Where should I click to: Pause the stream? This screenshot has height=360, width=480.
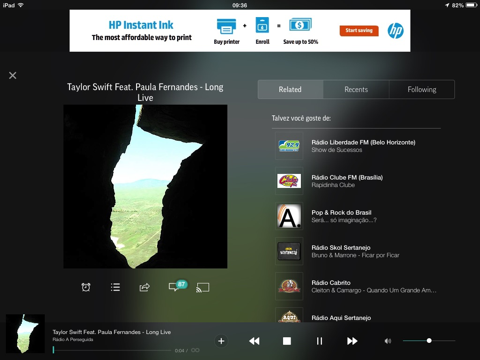319,341
